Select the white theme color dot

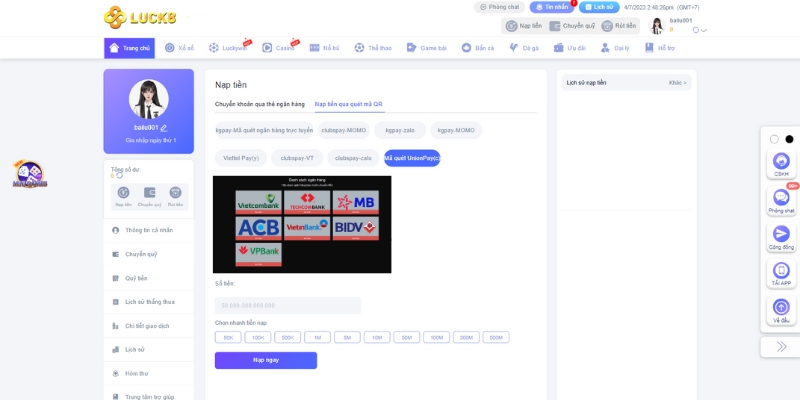pos(774,139)
